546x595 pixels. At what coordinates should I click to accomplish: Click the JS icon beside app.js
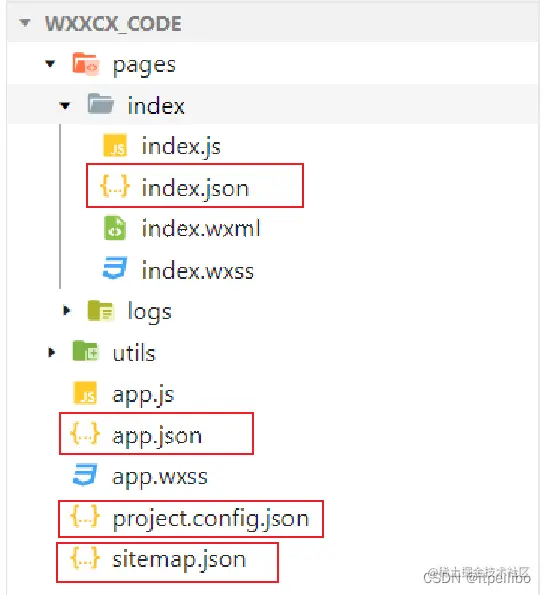(x=85, y=393)
